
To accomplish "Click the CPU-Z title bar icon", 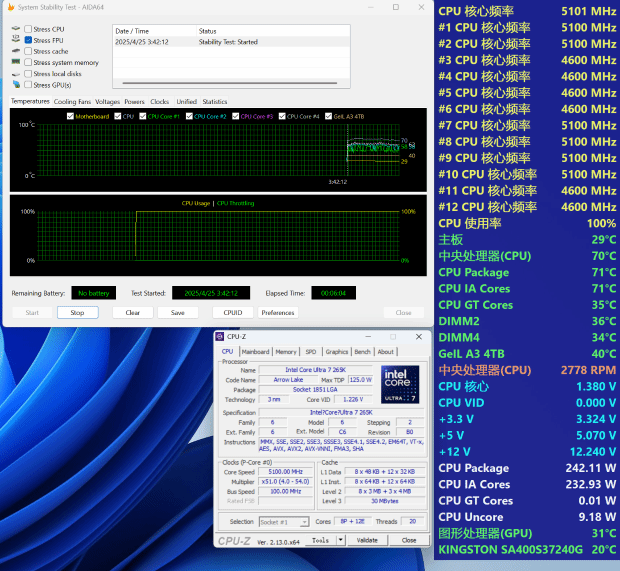I will [x=219, y=337].
